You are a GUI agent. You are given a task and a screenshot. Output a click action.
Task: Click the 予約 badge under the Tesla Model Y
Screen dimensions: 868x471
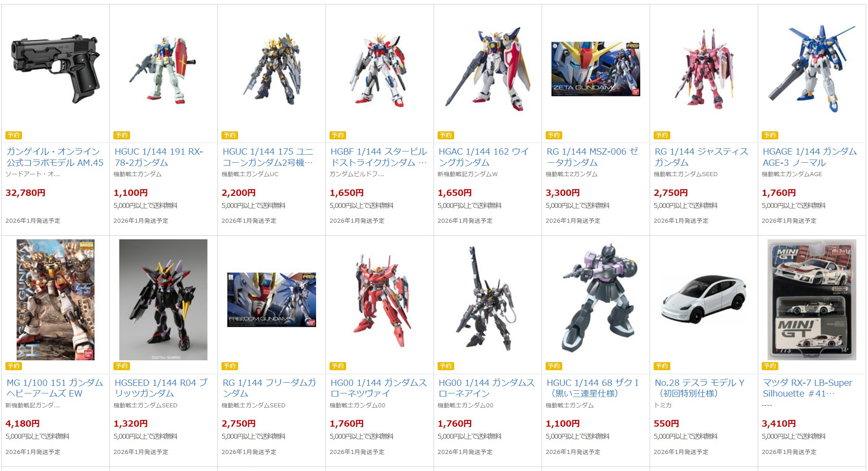tap(662, 366)
